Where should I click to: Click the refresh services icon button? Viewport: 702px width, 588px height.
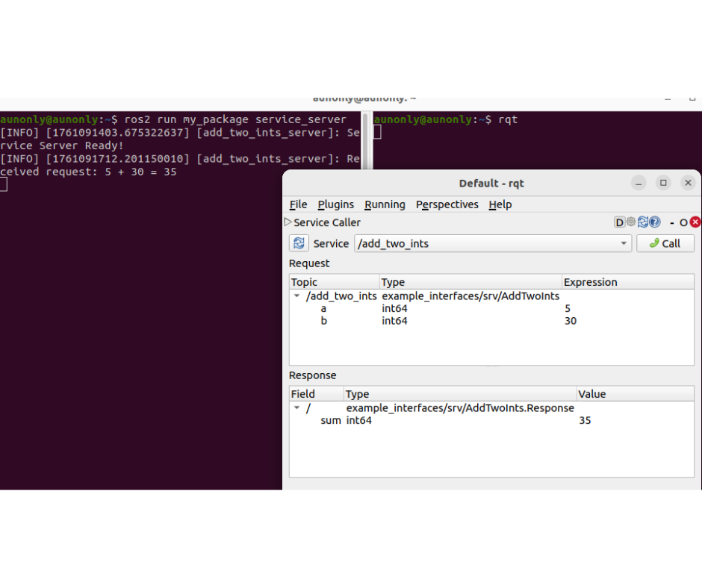299,243
